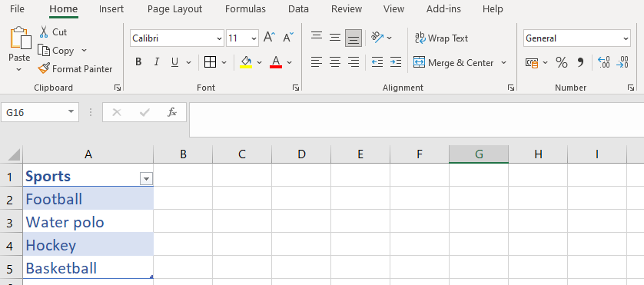Image resolution: width=644 pixels, height=285 pixels.
Task: Apply the yellow Fill Color bucket
Action: tap(246, 62)
